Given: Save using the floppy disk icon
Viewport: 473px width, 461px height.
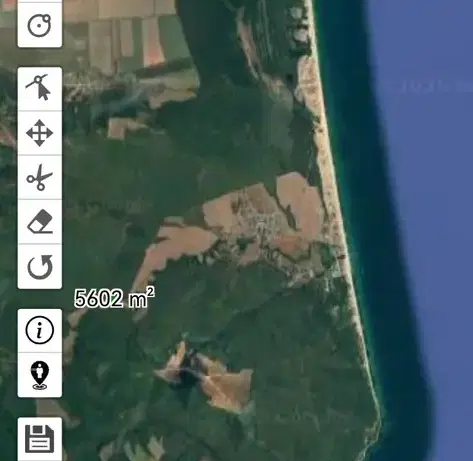Looking at the screenshot, I should tap(40, 439).
